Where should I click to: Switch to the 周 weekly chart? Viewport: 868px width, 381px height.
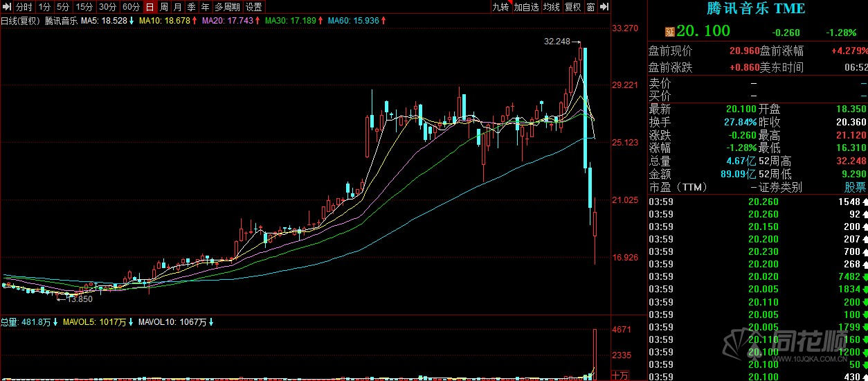(164, 7)
